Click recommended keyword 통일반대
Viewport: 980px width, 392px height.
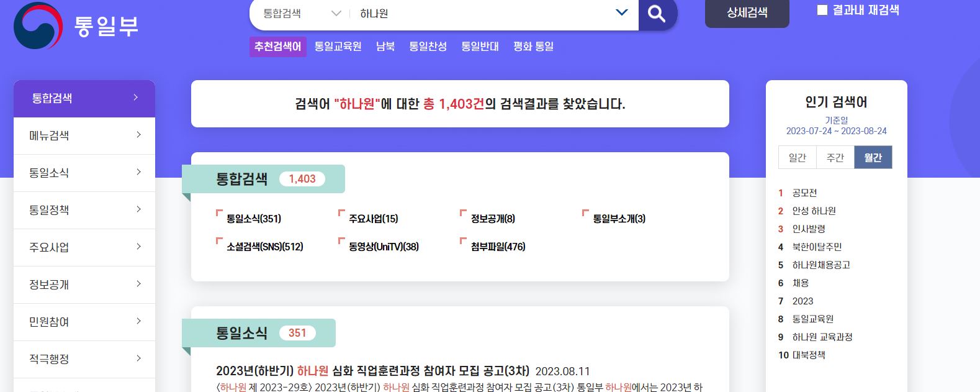tap(480, 47)
